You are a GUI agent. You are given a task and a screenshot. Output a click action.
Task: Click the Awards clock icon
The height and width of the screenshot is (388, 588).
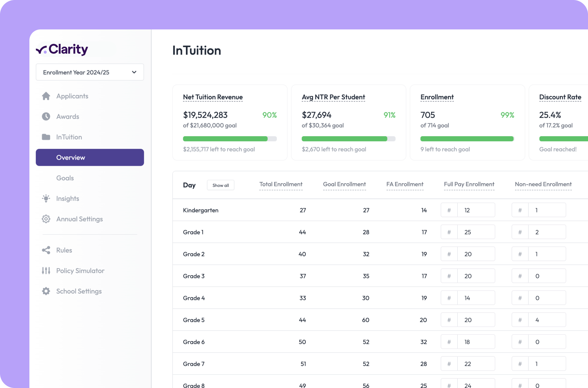click(46, 116)
